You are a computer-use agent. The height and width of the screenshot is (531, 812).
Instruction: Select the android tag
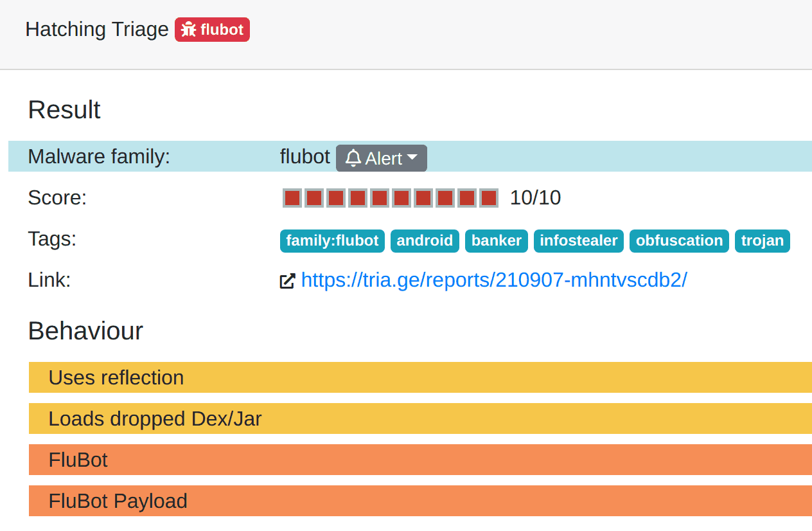[x=425, y=240]
